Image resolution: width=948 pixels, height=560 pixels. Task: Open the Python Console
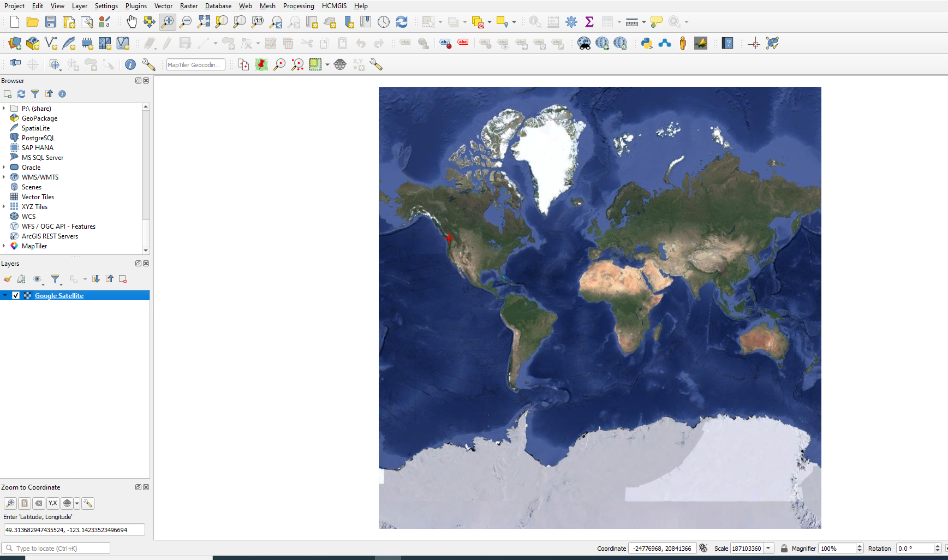647,43
